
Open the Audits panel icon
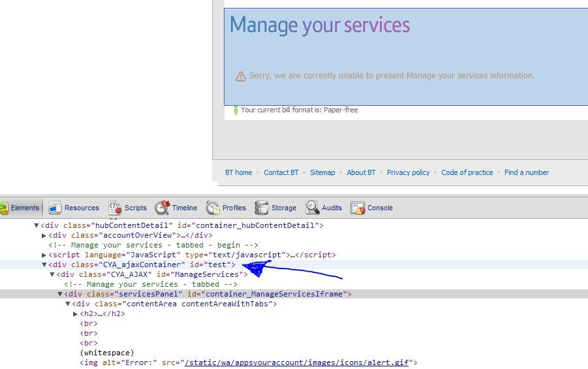pos(312,208)
